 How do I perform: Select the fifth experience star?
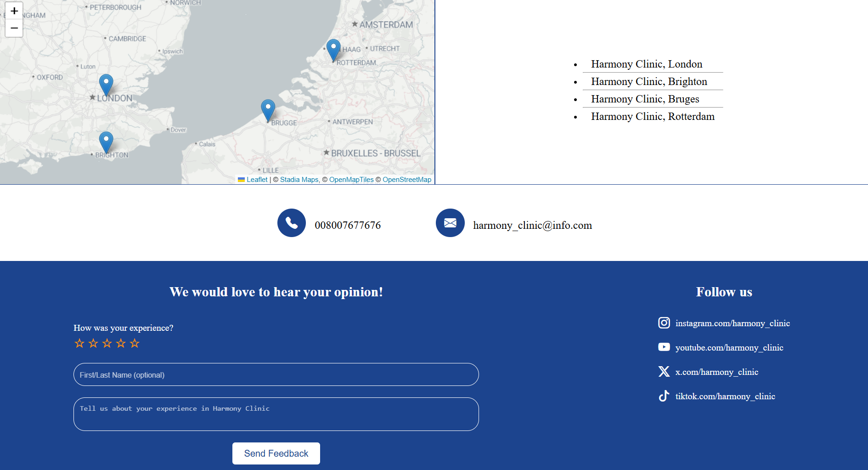click(134, 343)
